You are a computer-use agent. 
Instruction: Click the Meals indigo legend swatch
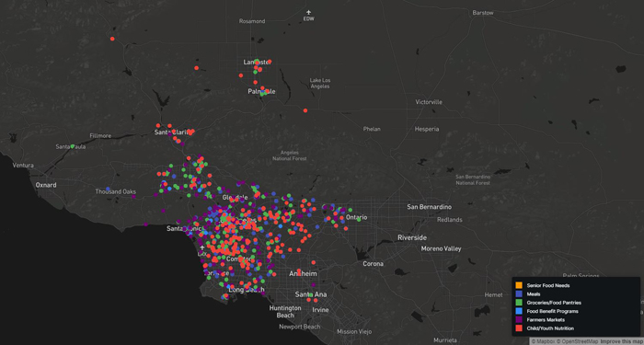coord(519,294)
